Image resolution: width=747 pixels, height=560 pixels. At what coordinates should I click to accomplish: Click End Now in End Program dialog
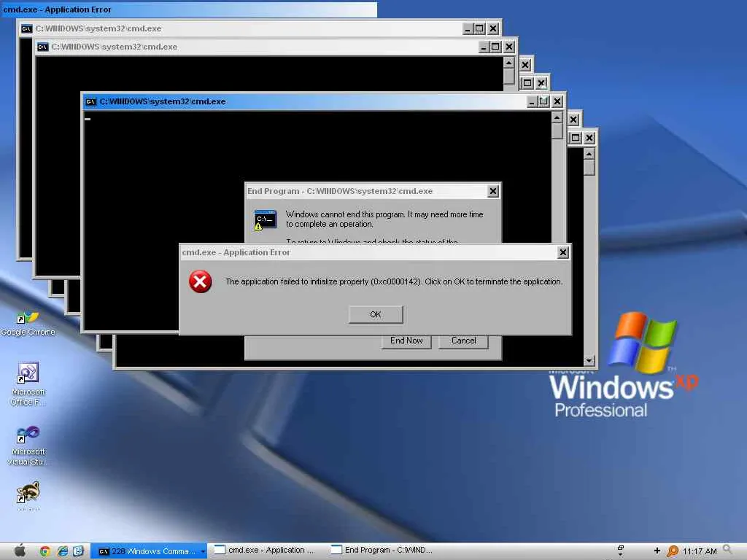(x=406, y=341)
